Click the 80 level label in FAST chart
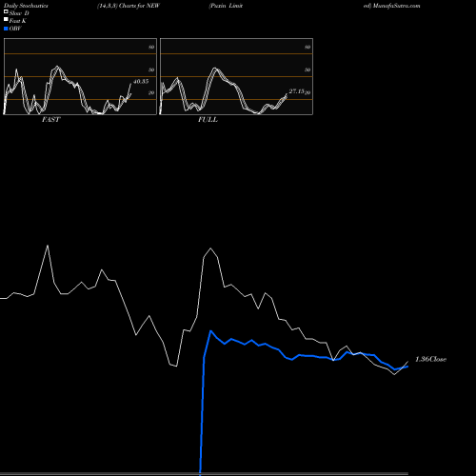The image size is (476, 476). pos(151,47)
